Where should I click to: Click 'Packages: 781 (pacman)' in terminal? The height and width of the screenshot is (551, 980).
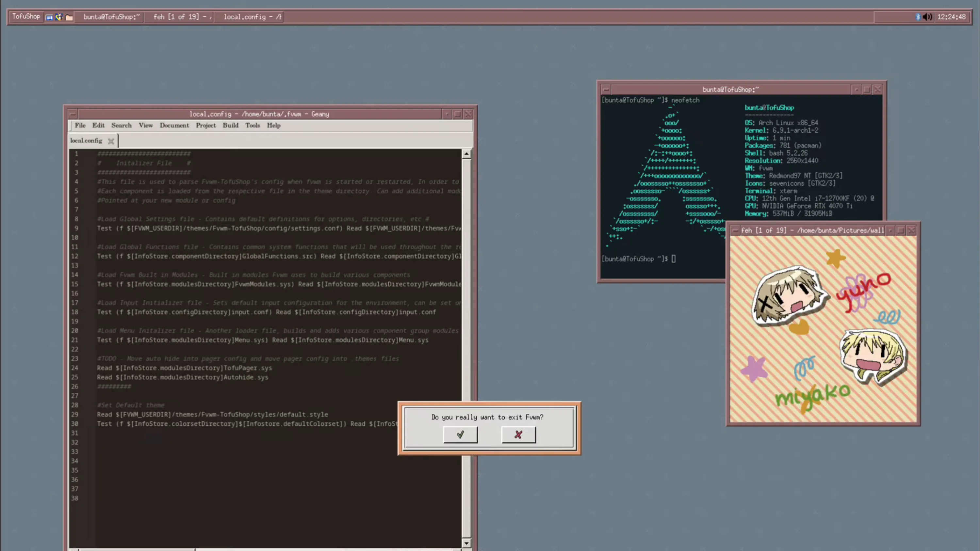pos(783,146)
